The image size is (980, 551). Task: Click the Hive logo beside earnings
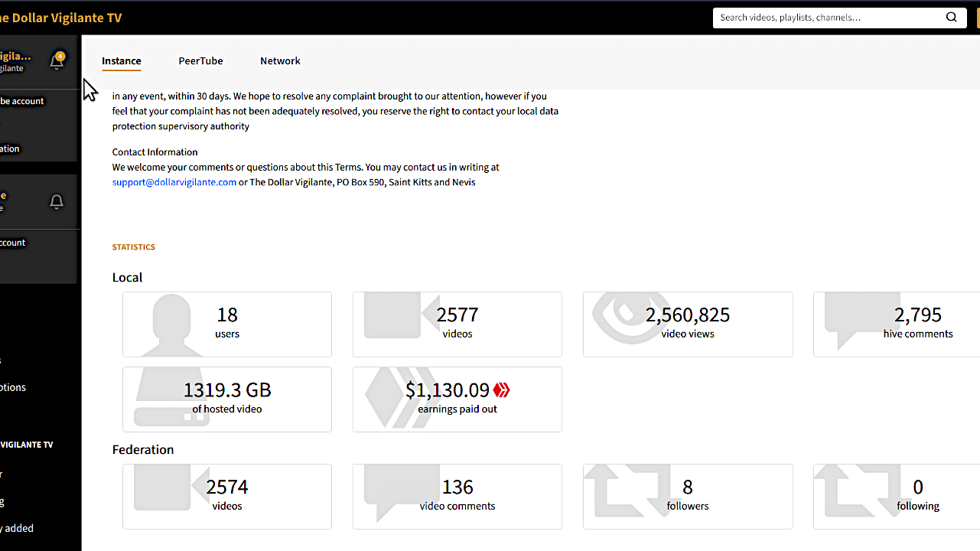coord(501,390)
